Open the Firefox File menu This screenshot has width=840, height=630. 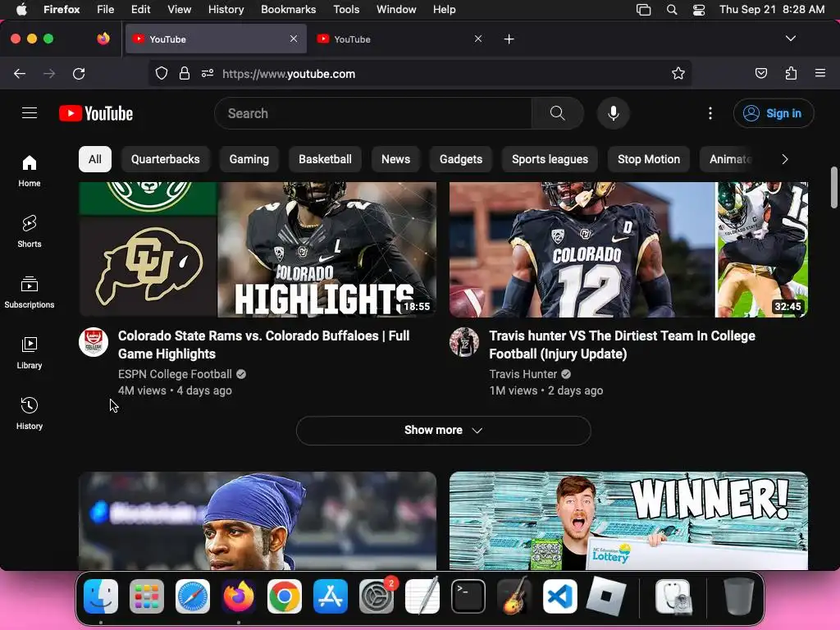pos(106,10)
